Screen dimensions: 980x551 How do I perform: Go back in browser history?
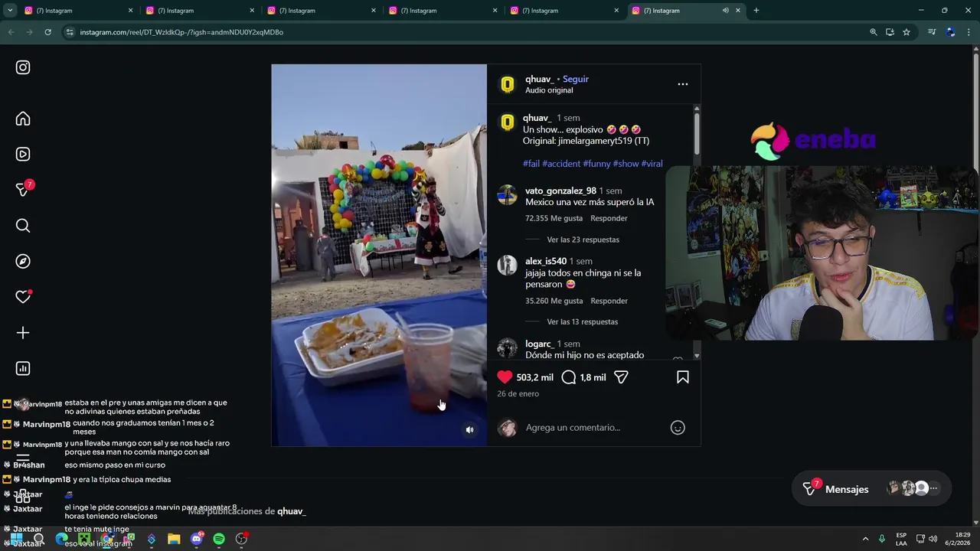[11, 32]
